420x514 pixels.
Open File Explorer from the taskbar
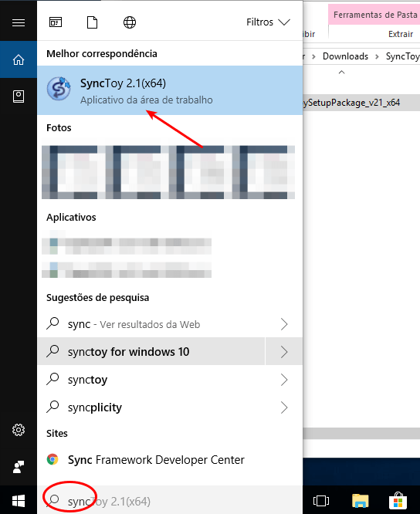point(360,501)
